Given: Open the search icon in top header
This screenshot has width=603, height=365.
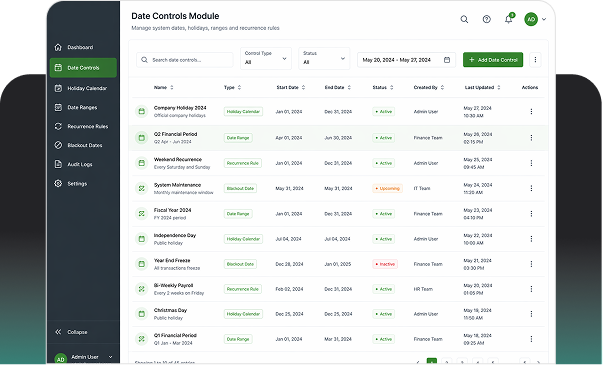Looking at the screenshot, I should coord(464,19).
